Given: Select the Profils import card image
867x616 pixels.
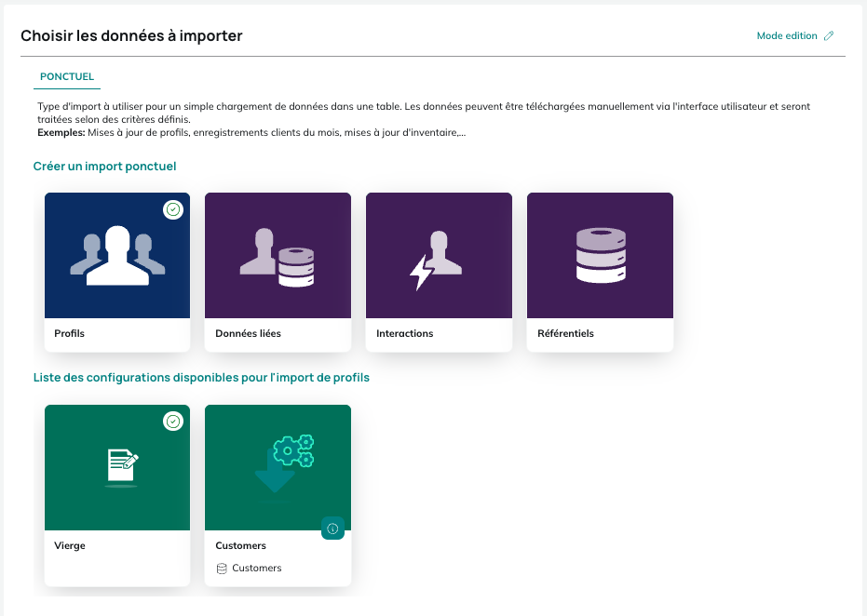Looking at the screenshot, I should click(117, 255).
